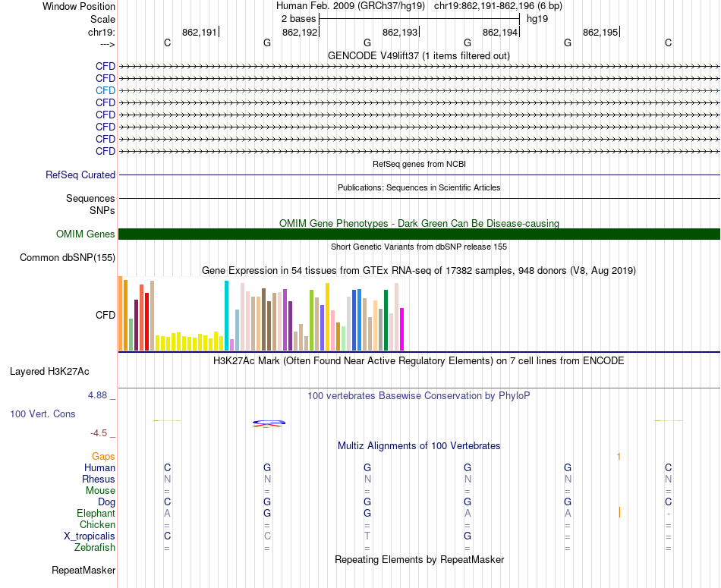Click the Sequences track label
This screenshot has width=721, height=588.
[90, 198]
